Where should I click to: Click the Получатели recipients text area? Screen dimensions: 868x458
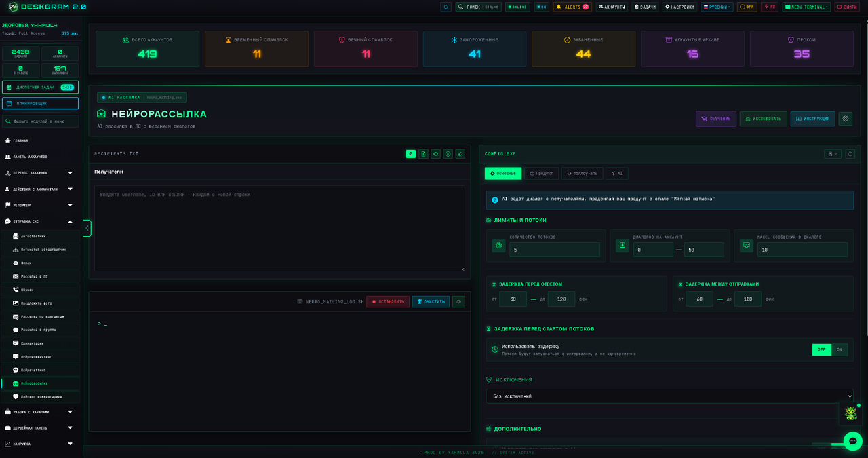[x=279, y=229]
